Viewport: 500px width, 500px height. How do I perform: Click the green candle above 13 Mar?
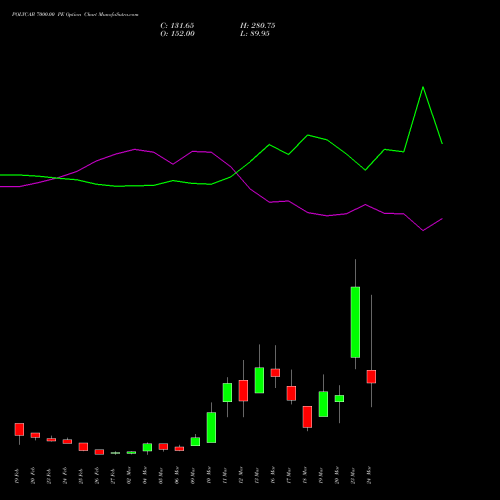(x=259, y=380)
